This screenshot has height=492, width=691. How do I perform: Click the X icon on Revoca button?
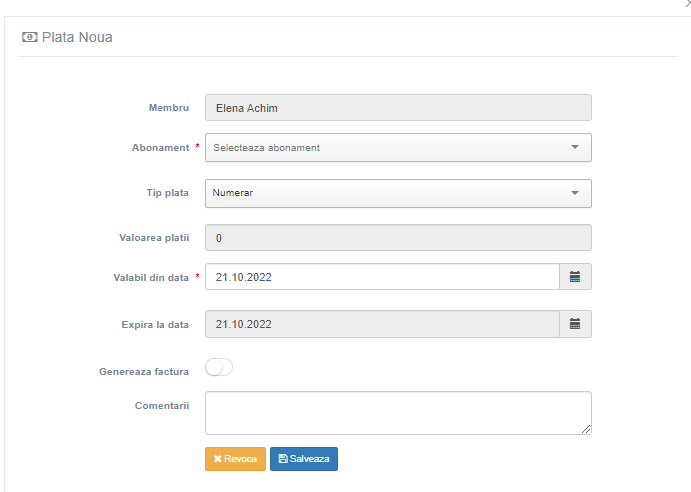(x=217, y=459)
